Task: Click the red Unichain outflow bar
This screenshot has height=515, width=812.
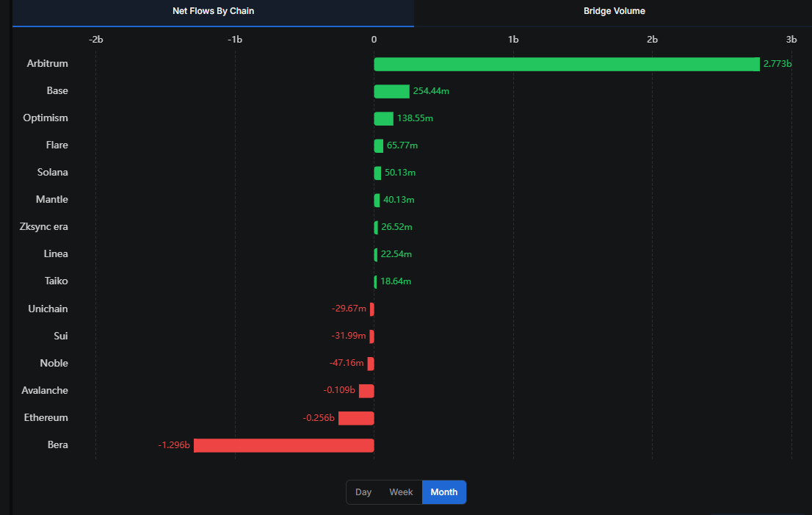Action: point(371,309)
